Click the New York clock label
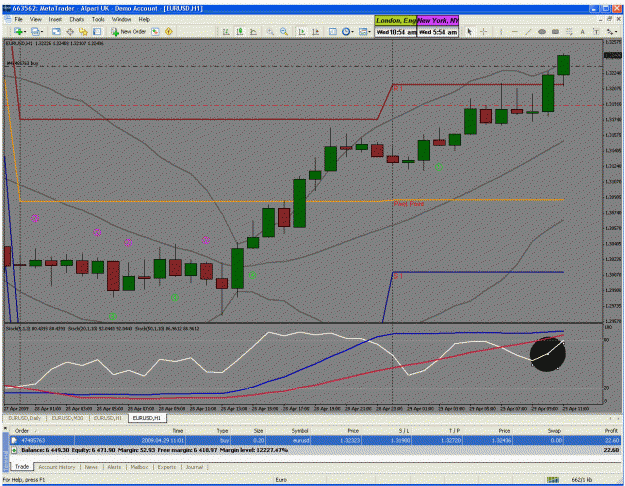The width and height of the screenshot is (625, 486). [x=438, y=20]
